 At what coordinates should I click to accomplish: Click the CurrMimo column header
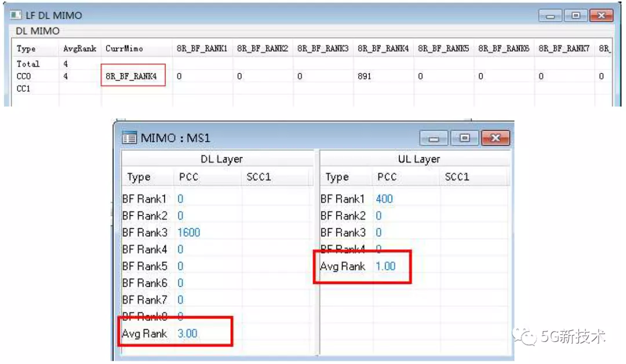pos(124,49)
